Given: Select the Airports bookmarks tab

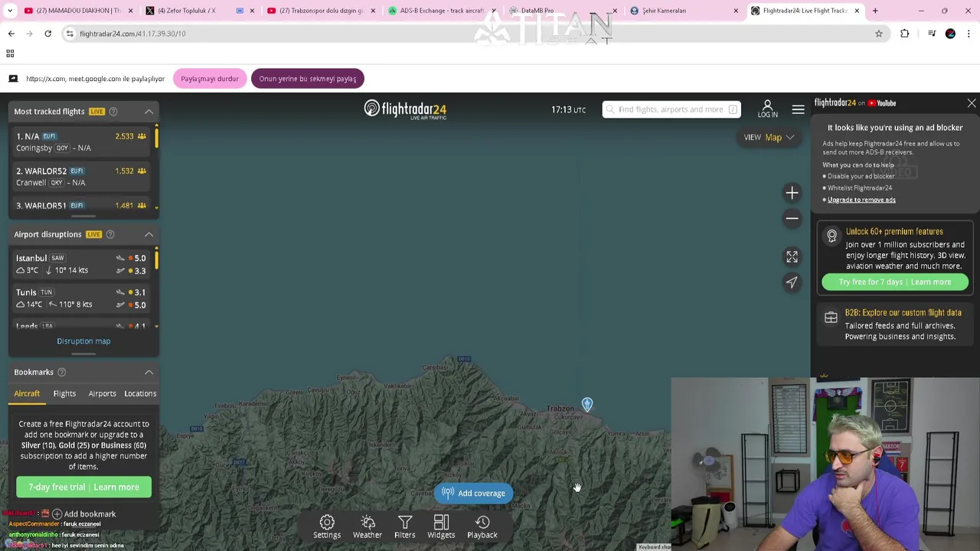Looking at the screenshot, I should [x=102, y=393].
